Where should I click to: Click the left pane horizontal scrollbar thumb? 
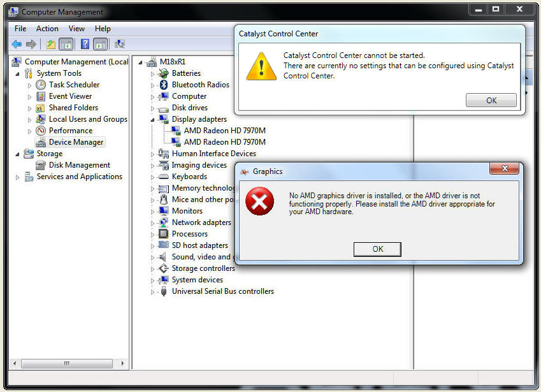pyautogui.click(x=67, y=363)
